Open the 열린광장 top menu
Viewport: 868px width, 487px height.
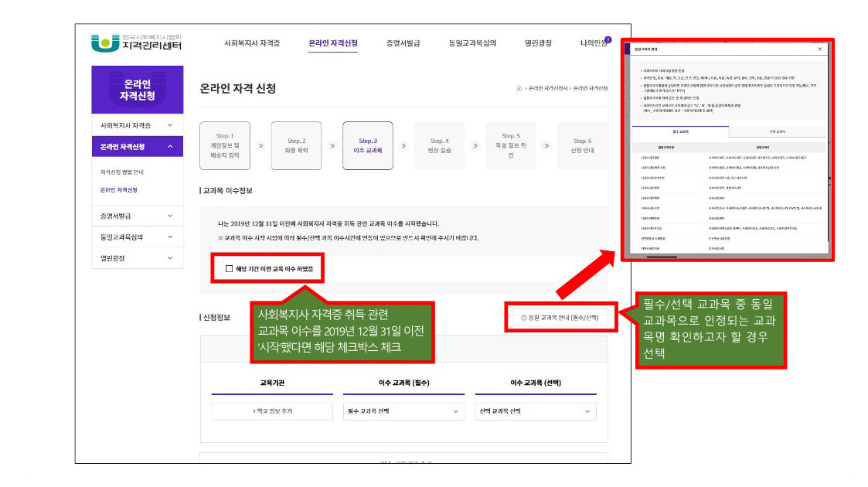tap(538, 43)
